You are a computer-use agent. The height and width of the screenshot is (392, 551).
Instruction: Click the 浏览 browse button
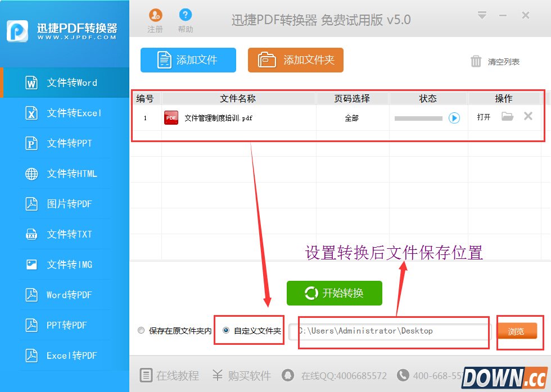click(518, 331)
